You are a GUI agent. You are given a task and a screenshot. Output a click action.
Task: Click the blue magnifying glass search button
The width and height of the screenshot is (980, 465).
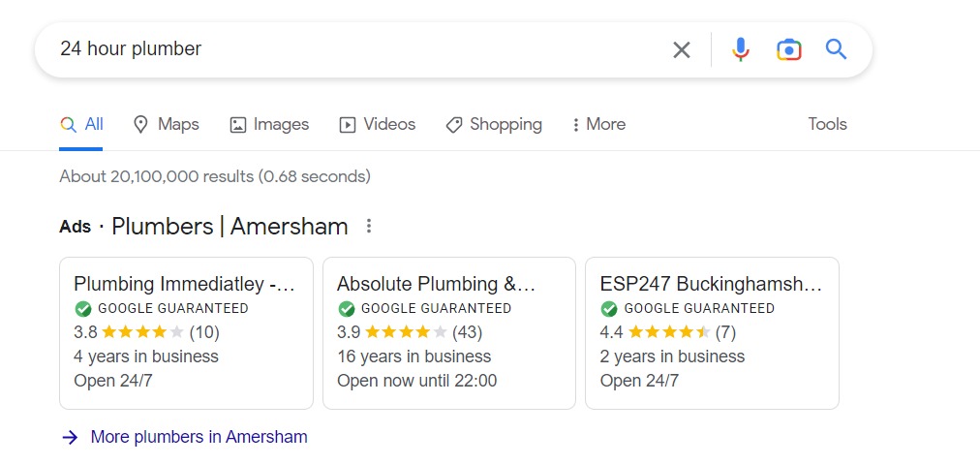coord(837,49)
